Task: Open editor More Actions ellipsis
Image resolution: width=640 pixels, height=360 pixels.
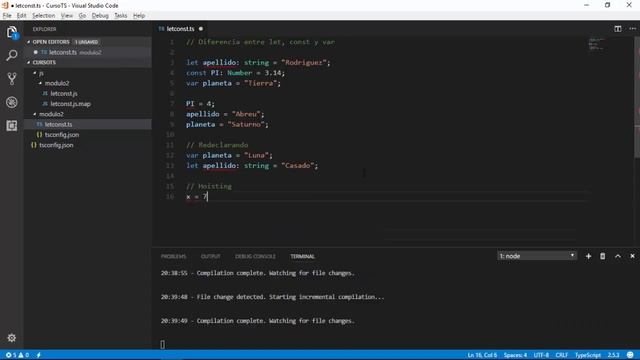Action: click(632, 29)
